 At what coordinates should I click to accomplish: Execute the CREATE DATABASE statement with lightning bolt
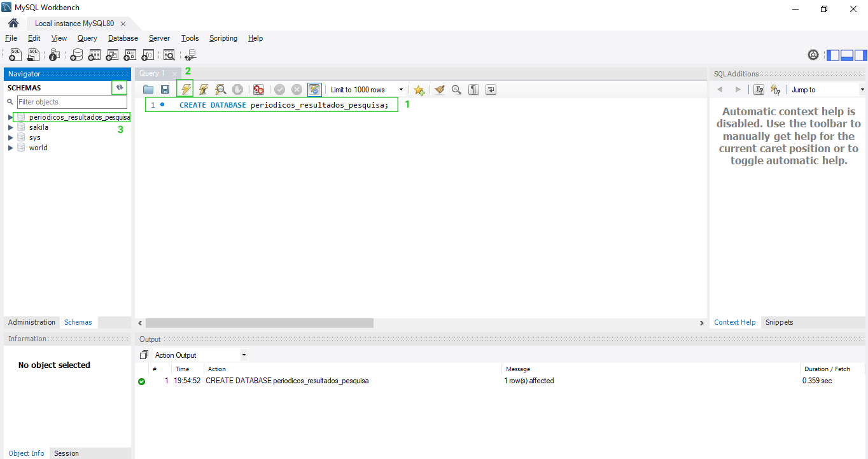pyautogui.click(x=185, y=89)
